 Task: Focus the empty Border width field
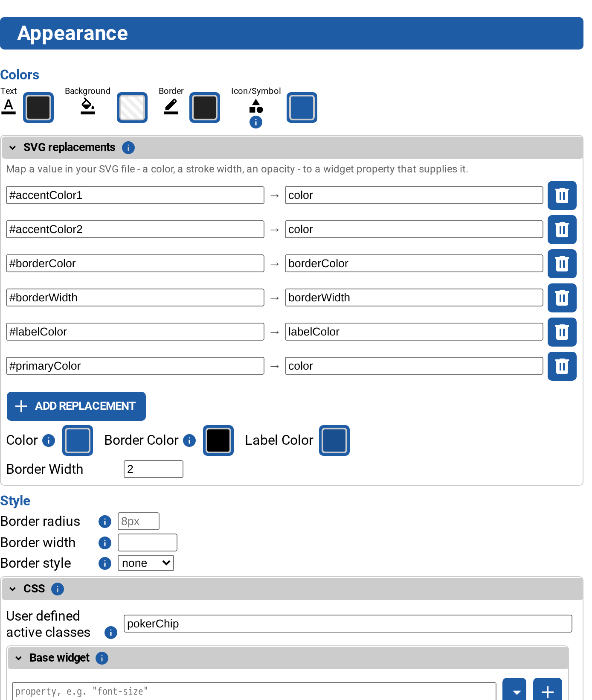(x=148, y=542)
